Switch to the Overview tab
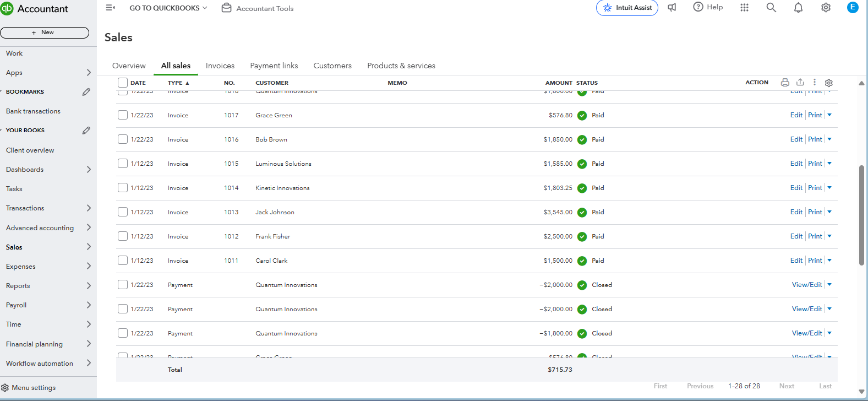Viewport: 868px width, 401px height. tap(129, 66)
